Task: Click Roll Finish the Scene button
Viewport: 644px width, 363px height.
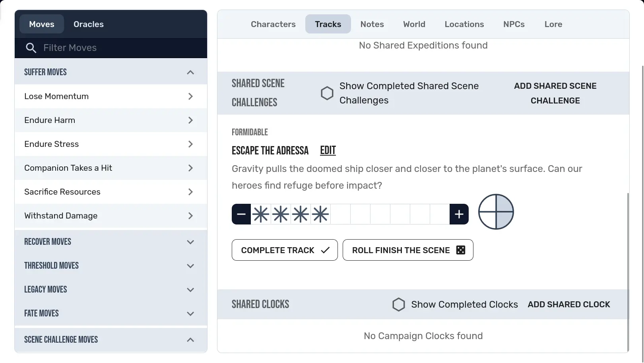Action: (x=408, y=250)
